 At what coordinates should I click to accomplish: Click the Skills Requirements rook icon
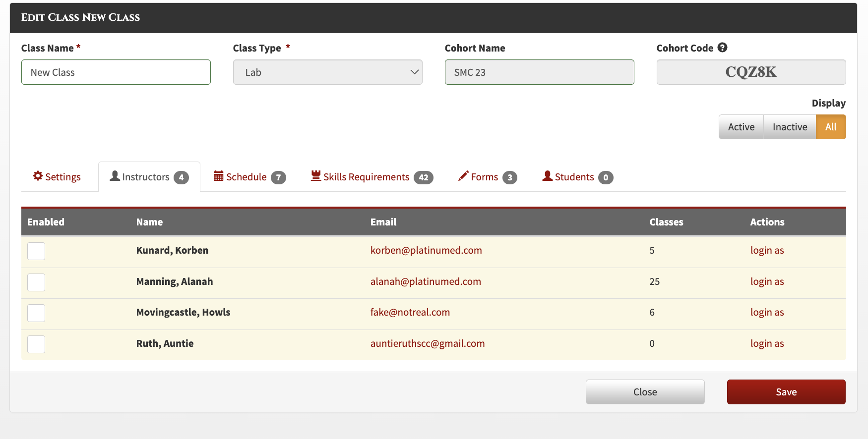click(x=316, y=176)
